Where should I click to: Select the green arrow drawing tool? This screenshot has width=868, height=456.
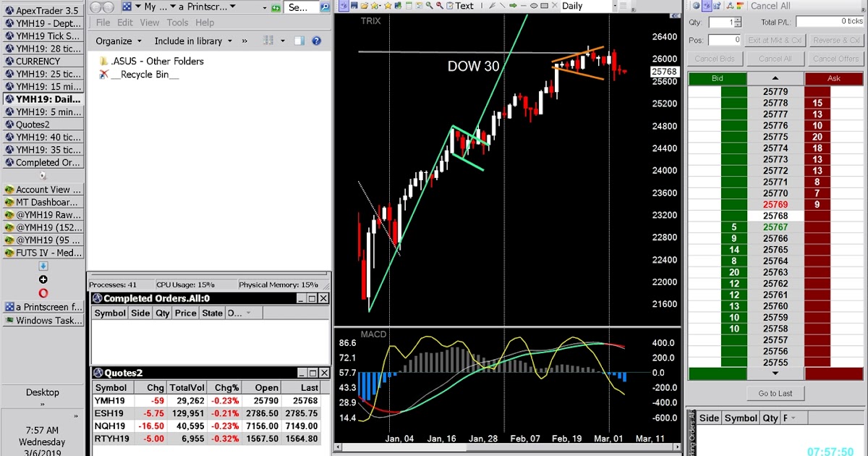(512, 6)
